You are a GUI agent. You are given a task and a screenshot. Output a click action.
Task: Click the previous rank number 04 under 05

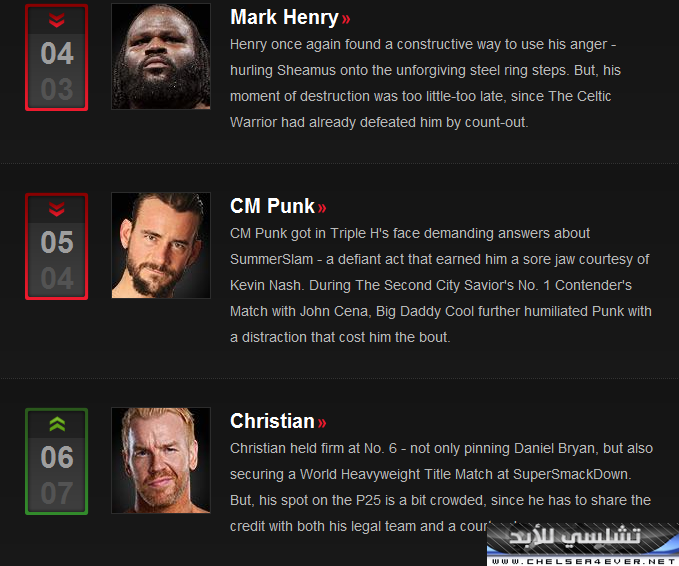pos(57,278)
